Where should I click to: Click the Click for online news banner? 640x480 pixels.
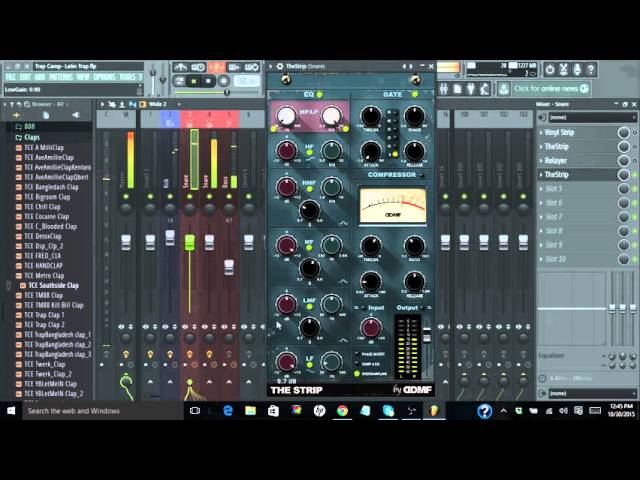(551, 89)
